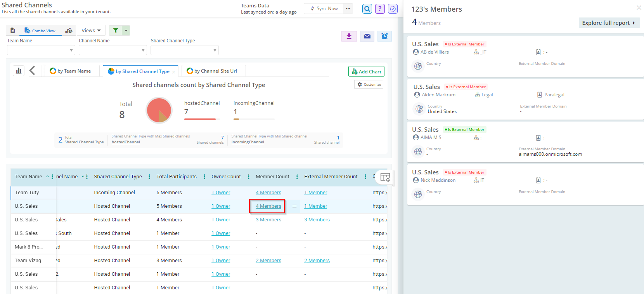Open 3 Members link in member count column
Viewport: 644px width, 294px height.
coord(268,220)
